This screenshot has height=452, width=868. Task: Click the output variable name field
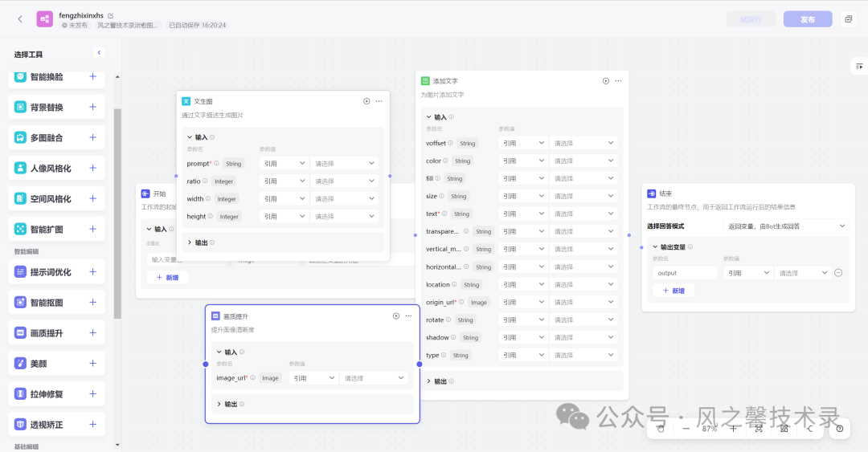(x=684, y=273)
